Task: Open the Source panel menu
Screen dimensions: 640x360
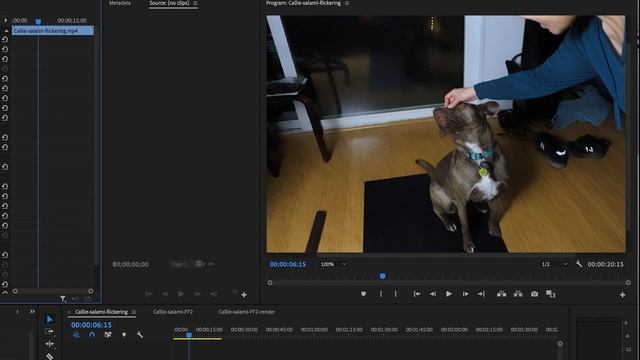Action: [x=195, y=3]
